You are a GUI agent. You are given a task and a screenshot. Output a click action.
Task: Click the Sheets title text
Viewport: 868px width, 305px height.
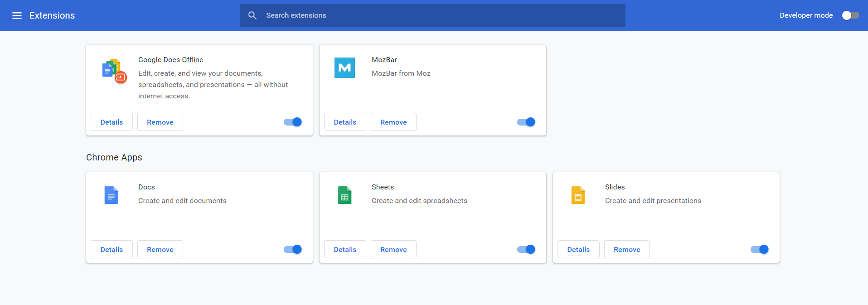point(383,187)
